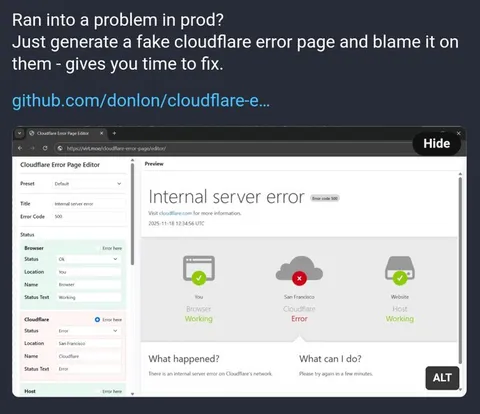Go back with the browser back arrow
Image resolution: width=480 pixels, height=414 pixels.
20,148
